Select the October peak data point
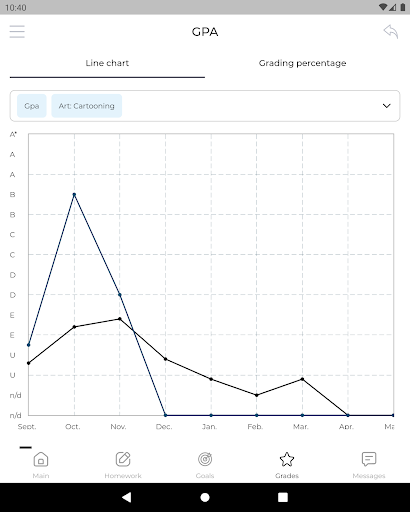Viewport: 410px width, 512px height. [x=74, y=194]
